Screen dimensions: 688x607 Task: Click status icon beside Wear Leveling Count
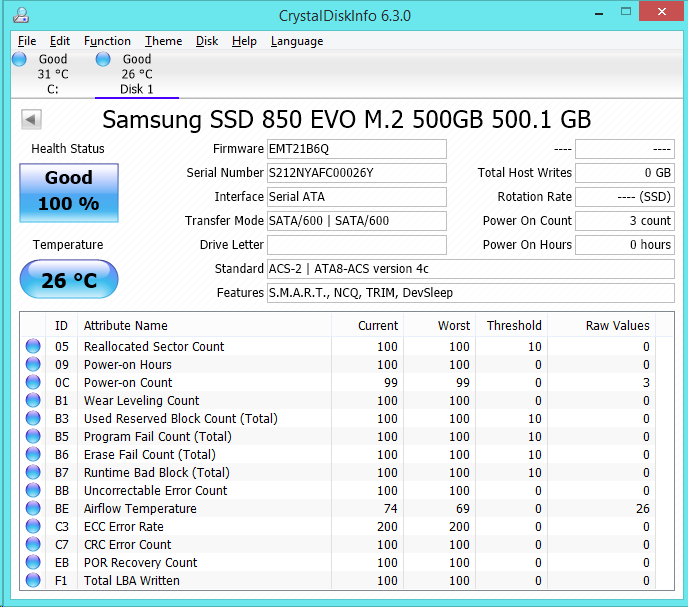(34, 401)
